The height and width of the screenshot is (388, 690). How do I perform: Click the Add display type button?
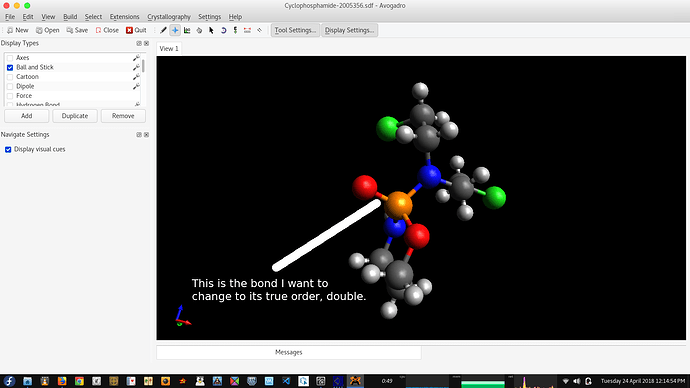pos(26,116)
